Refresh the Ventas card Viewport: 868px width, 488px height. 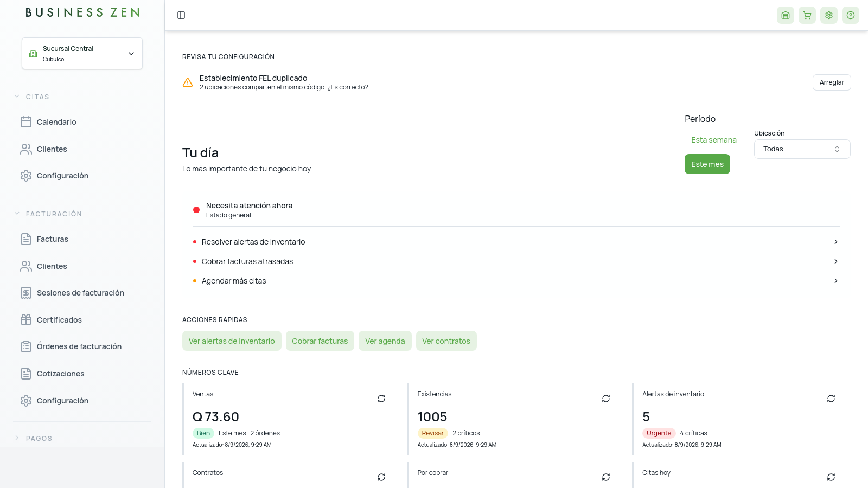(381, 399)
